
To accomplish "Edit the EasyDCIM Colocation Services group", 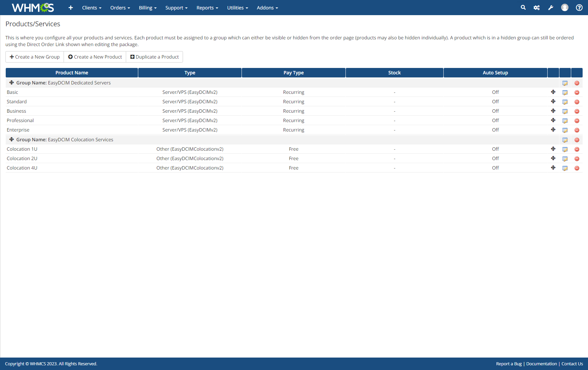I will point(565,140).
